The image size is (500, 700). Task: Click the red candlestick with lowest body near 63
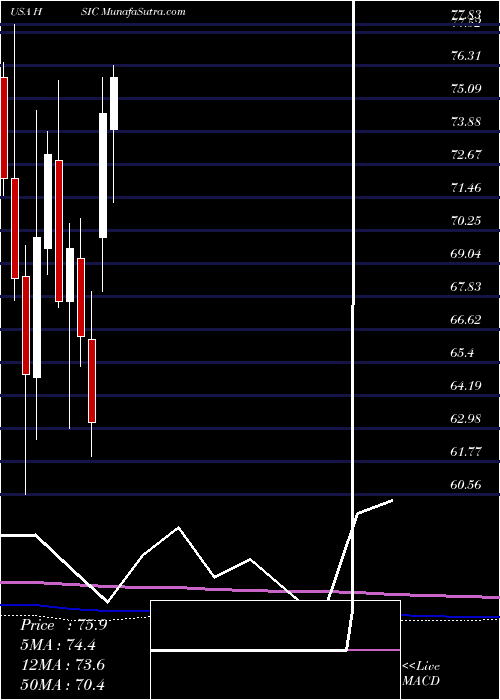coord(92,381)
